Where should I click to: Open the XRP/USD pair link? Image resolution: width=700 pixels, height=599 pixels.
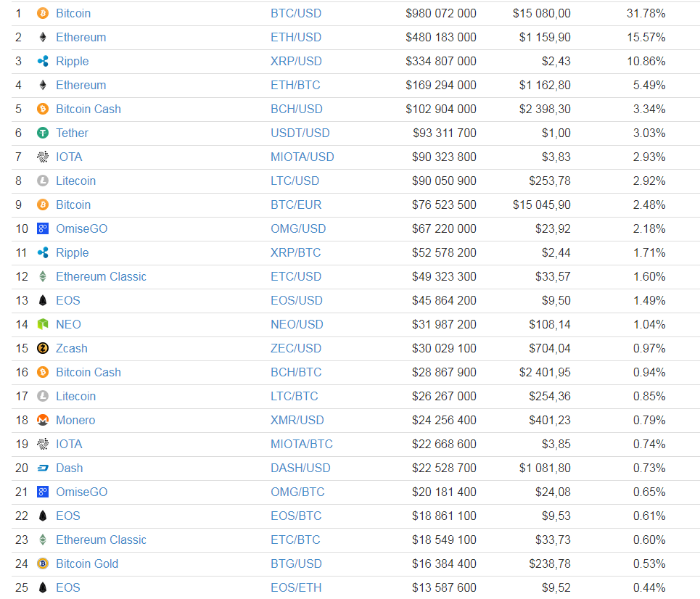pos(296,61)
